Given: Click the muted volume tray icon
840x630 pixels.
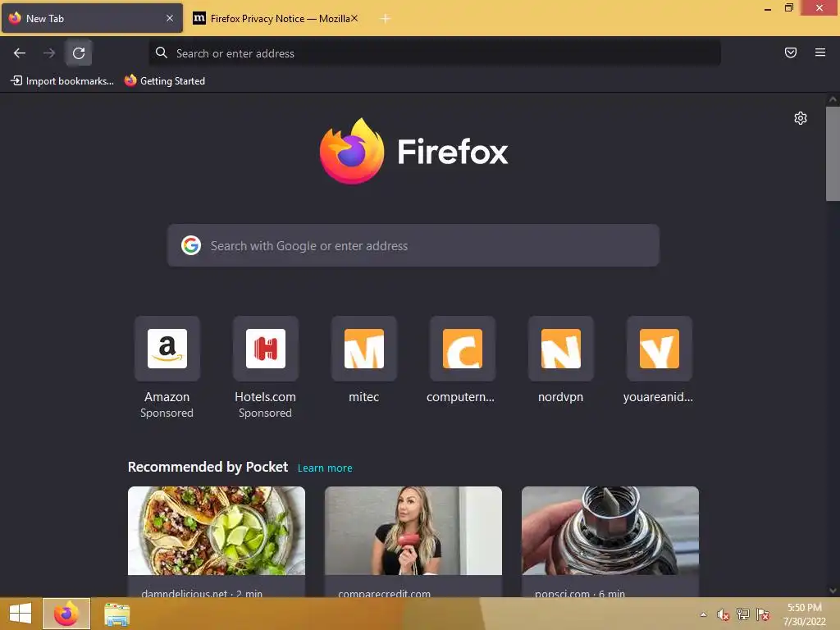Looking at the screenshot, I should (724, 614).
